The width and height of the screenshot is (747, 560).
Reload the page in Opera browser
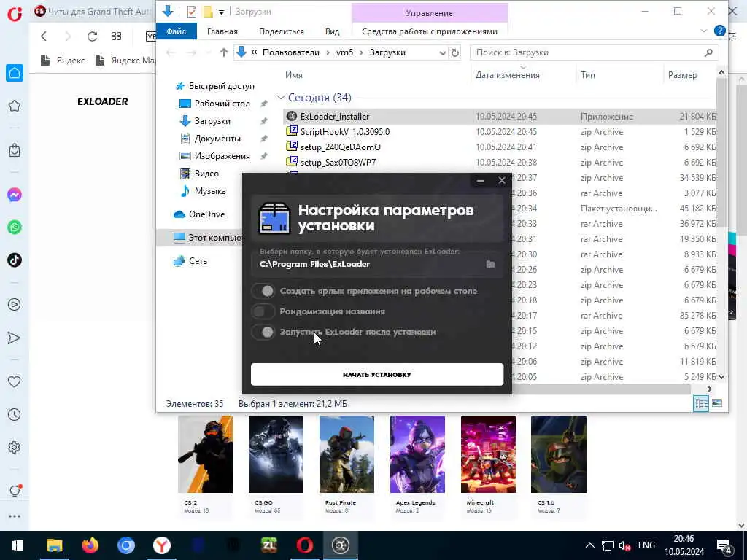point(92,36)
